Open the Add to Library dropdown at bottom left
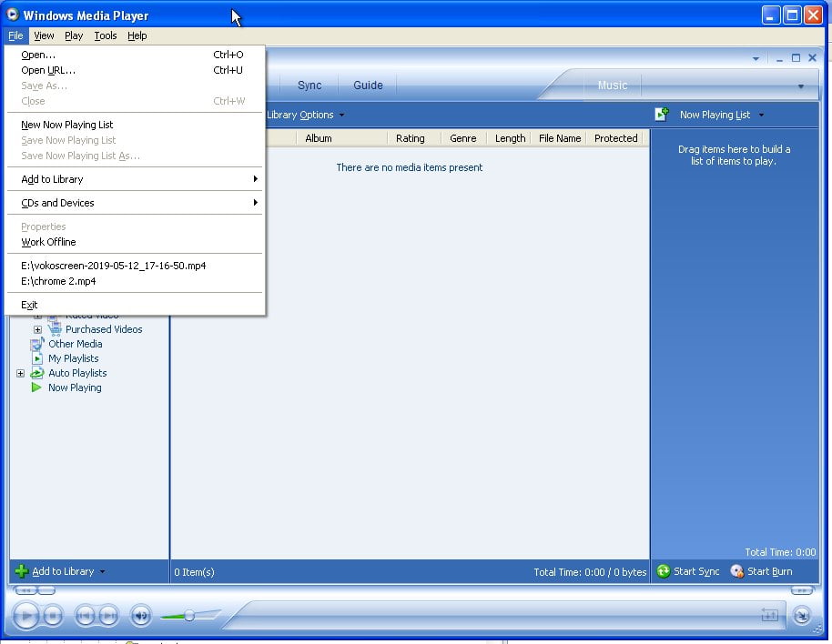 coord(102,572)
